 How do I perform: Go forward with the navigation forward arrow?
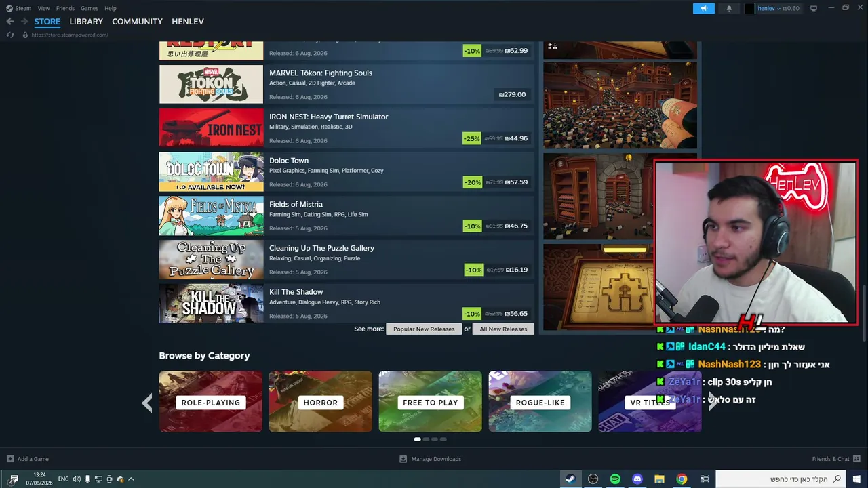pos(24,22)
